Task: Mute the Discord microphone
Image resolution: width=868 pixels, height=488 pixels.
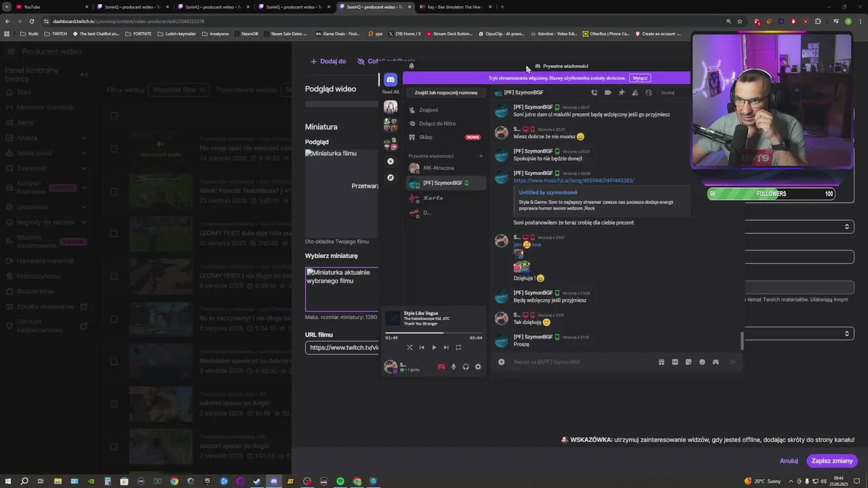Action: pos(454,367)
